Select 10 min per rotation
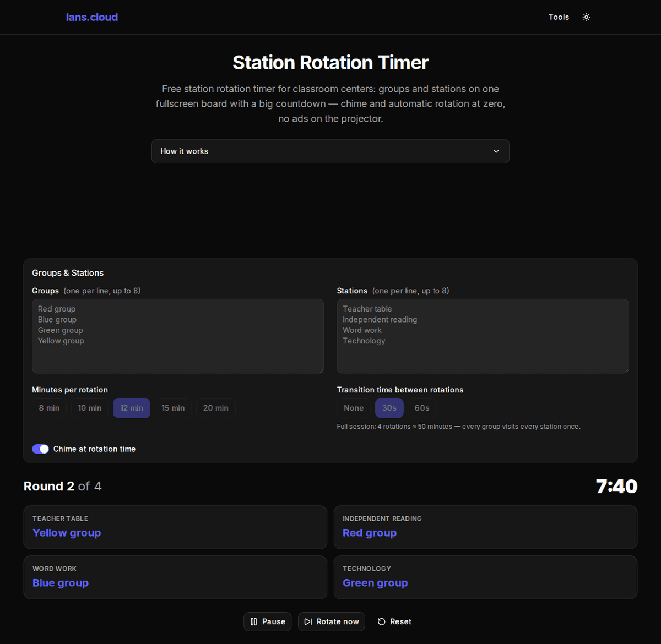 (90, 408)
